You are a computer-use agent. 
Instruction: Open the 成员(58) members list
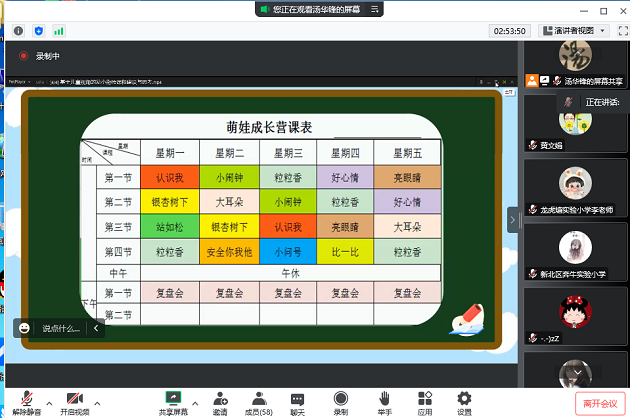pyautogui.click(x=259, y=401)
